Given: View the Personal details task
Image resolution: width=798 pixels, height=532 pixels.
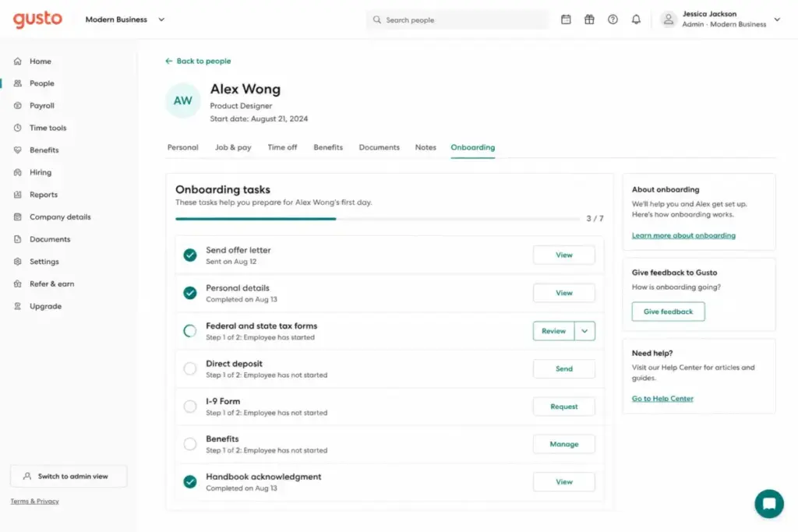Looking at the screenshot, I should [x=564, y=293].
